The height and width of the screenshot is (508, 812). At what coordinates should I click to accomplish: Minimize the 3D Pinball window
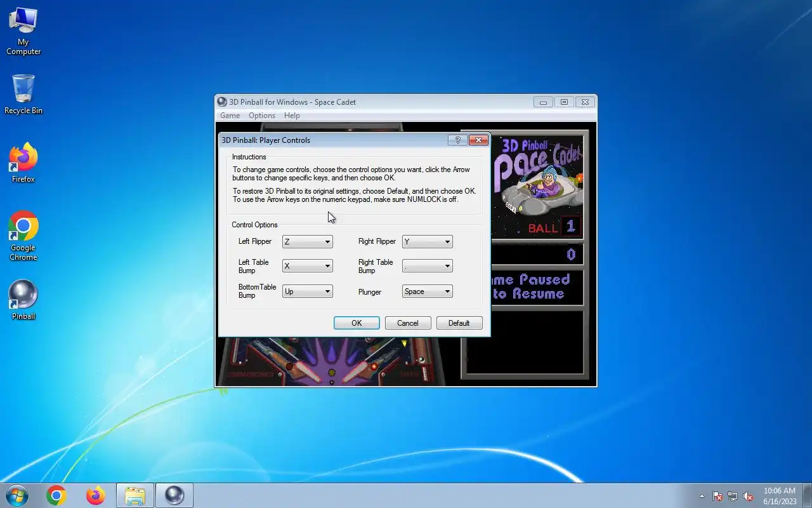coord(543,102)
